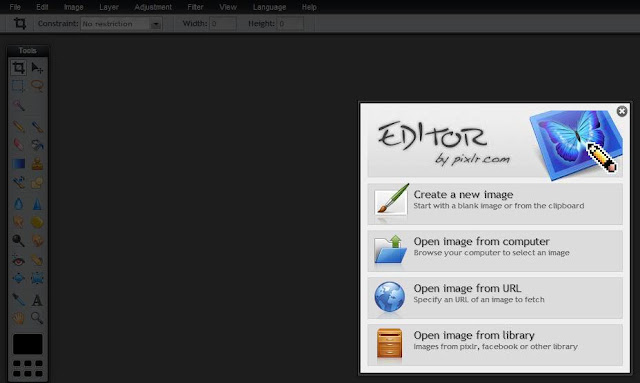Image resolution: width=640 pixels, height=383 pixels.
Task: Open the View menu
Action: pyautogui.click(x=228, y=7)
